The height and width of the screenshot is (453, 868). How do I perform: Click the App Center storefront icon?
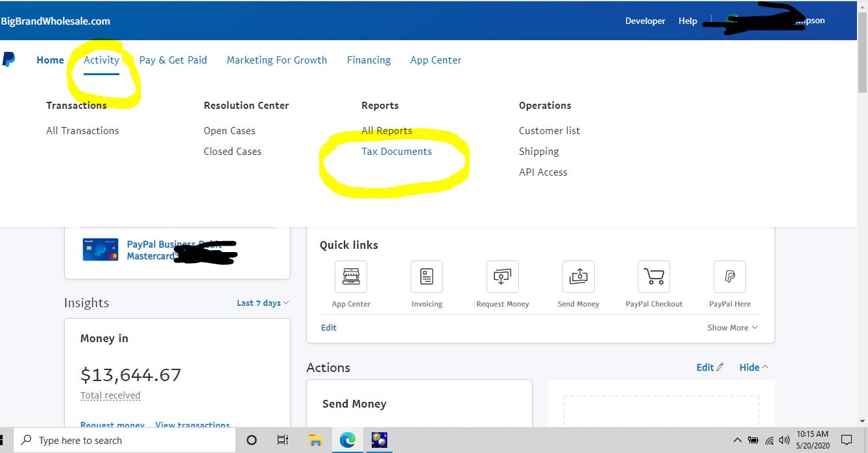point(350,277)
